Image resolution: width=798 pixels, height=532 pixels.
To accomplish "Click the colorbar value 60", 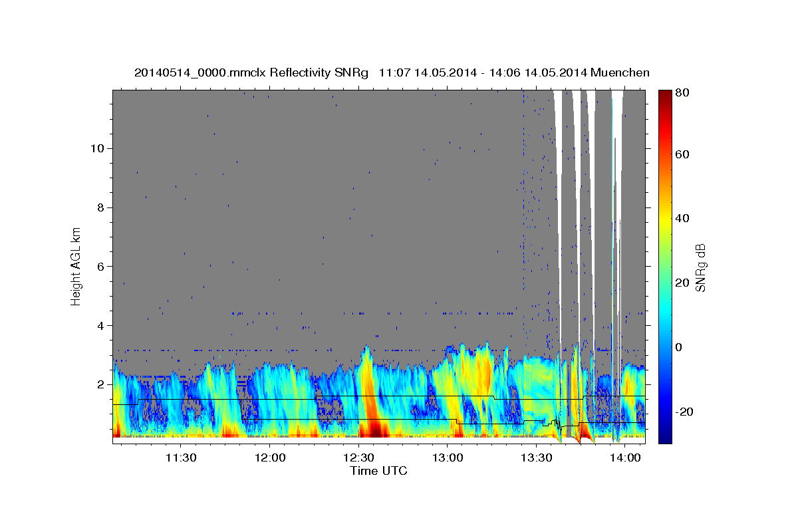I will point(682,154).
